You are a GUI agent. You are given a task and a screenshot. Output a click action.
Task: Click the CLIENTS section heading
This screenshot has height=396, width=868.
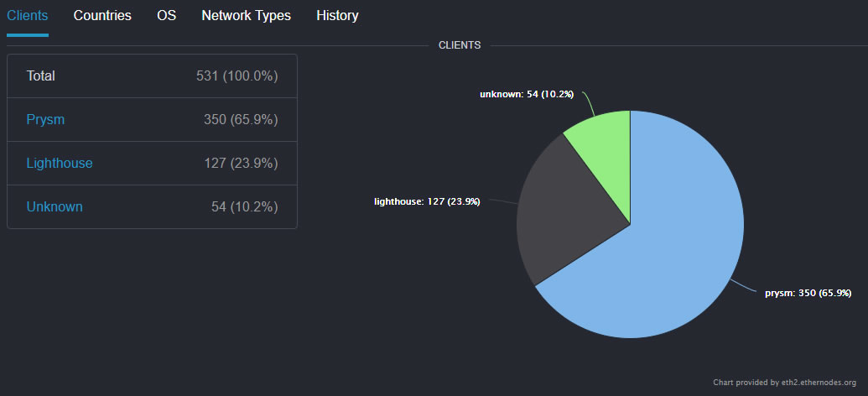coord(460,45)
